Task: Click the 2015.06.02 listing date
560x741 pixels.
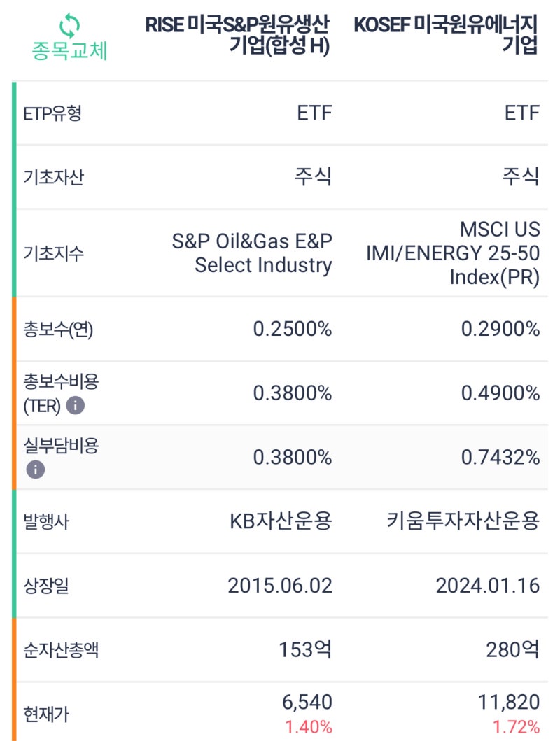Action: [279, 585]
